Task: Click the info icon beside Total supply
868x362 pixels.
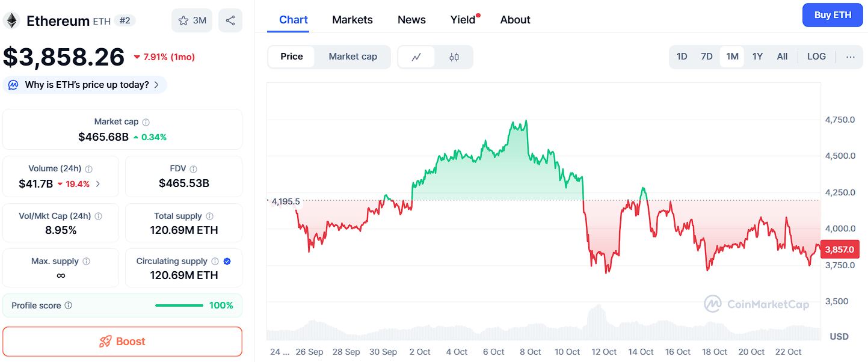Action: [x=210, y=216]
